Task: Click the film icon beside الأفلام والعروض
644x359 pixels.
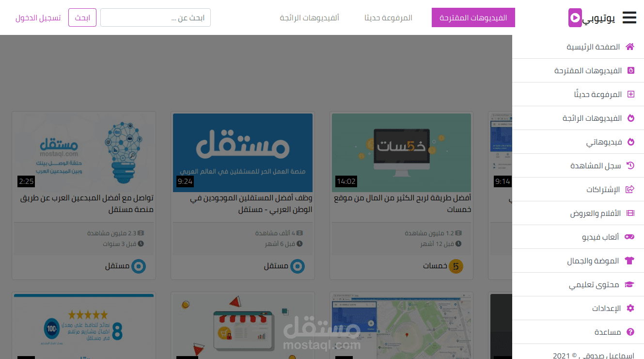Action: click(630, 213)
